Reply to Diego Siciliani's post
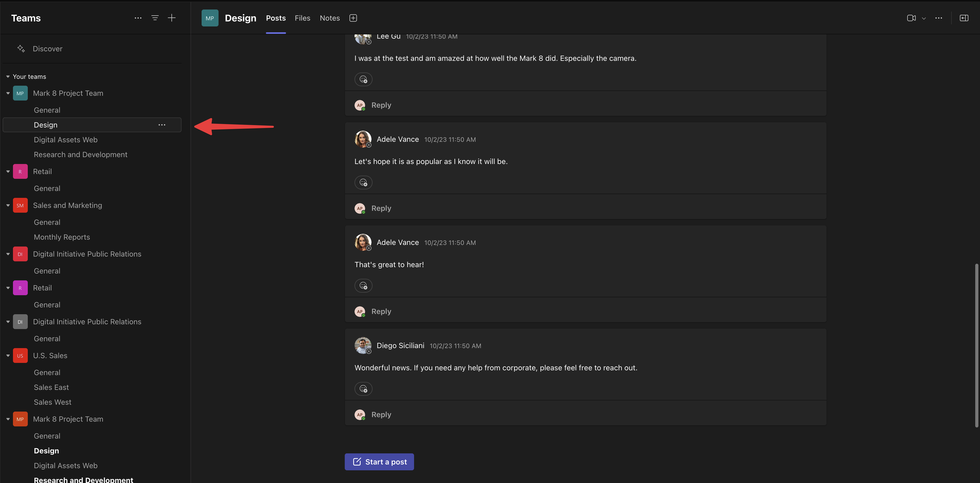Image resolution: width=980 pixels, height=483 pixels. tap(381, 414)
